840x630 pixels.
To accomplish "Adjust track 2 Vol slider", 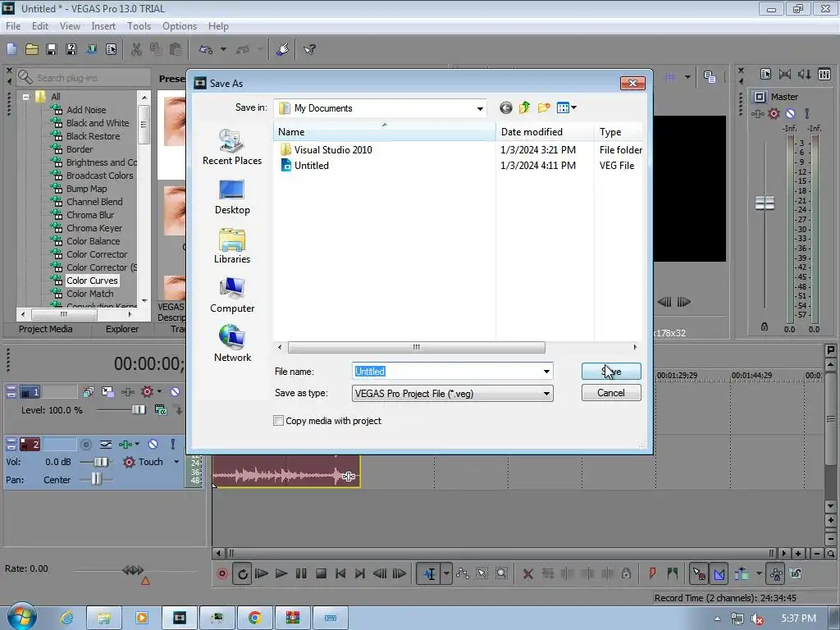I will click(x=101, y=462).
